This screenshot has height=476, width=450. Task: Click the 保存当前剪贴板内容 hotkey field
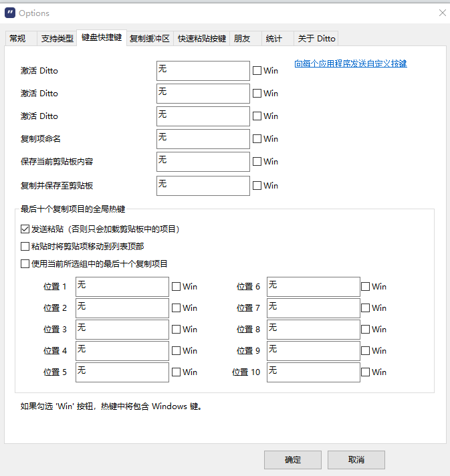pos(203,162)
